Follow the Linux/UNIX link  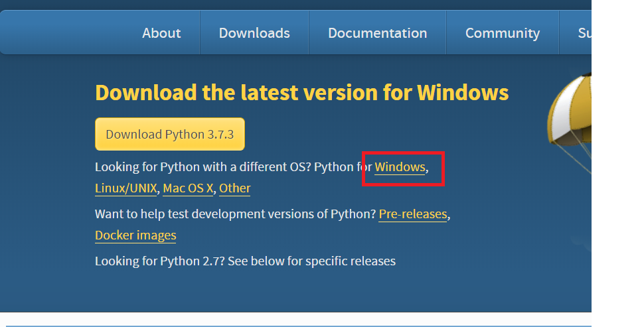125,188
